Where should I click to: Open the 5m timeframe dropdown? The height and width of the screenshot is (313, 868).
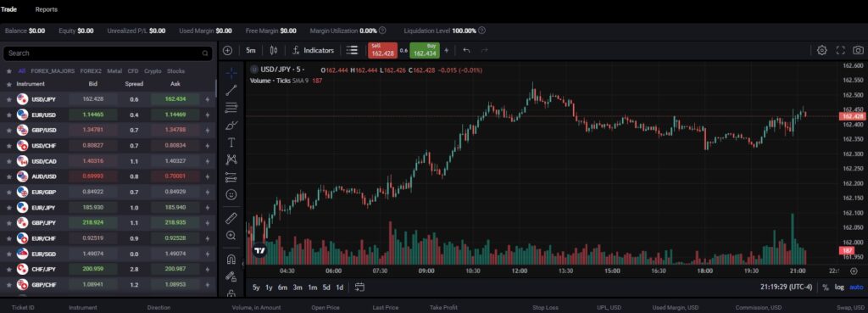251,50
